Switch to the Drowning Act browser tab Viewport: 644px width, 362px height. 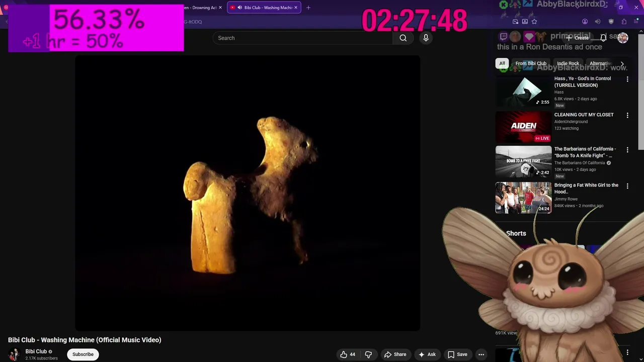point(201,8)
